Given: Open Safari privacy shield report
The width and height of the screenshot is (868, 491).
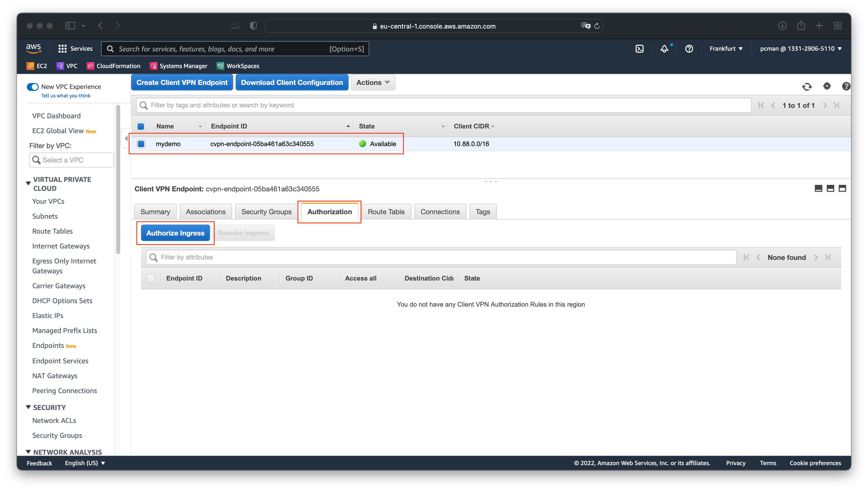Looking at the screenshot, I should [x=253, y=26].
